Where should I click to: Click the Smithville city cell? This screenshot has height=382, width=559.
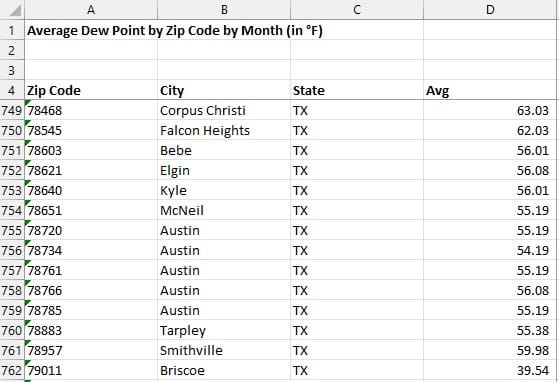click(x=224, y=350)
